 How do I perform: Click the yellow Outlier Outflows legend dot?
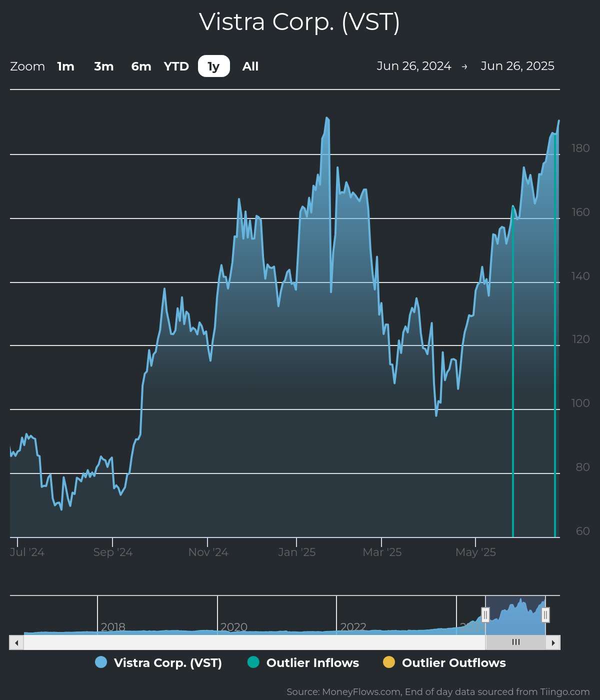389,662
